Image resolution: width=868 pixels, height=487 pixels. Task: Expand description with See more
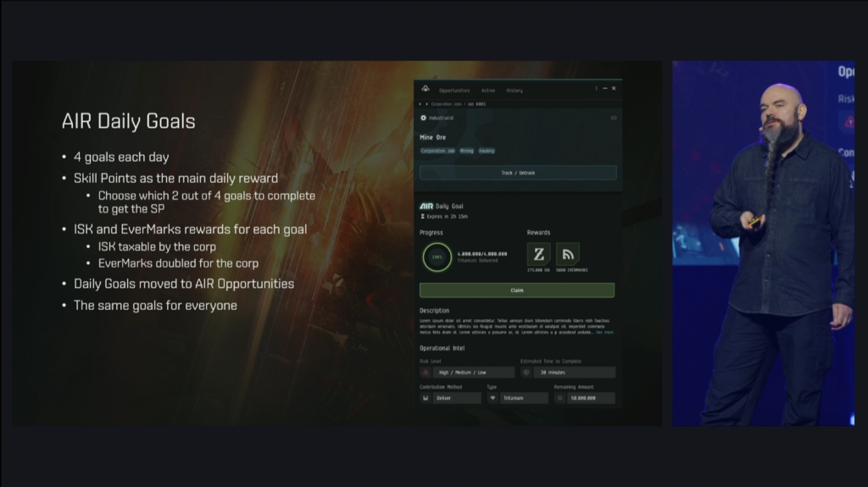pos(604,332)
